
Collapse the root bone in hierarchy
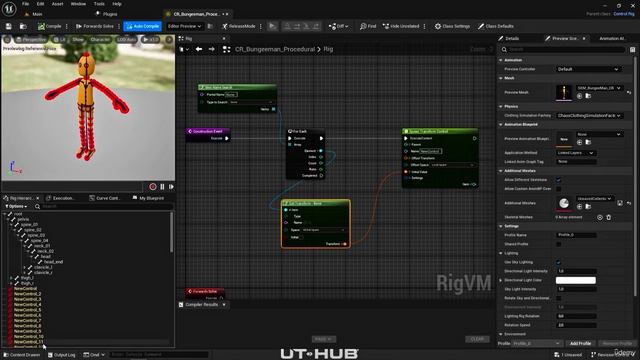[x=4, y=214]
